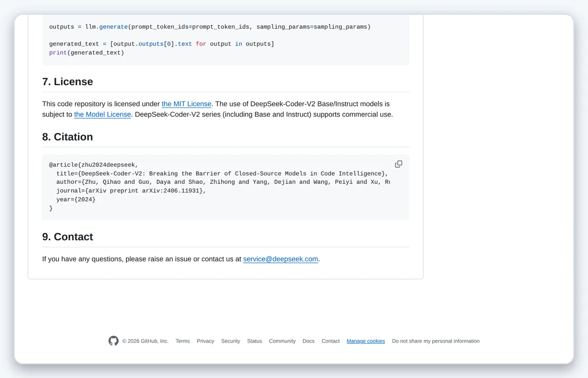Click the @article{zhu2024deepseek line
Screen dimensions: 588x378
94,165
